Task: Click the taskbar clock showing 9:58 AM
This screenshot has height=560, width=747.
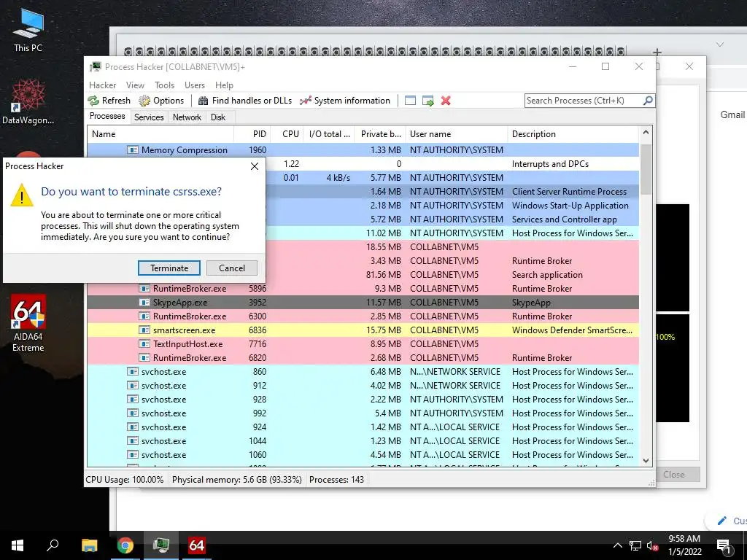Action: [684, 545]
